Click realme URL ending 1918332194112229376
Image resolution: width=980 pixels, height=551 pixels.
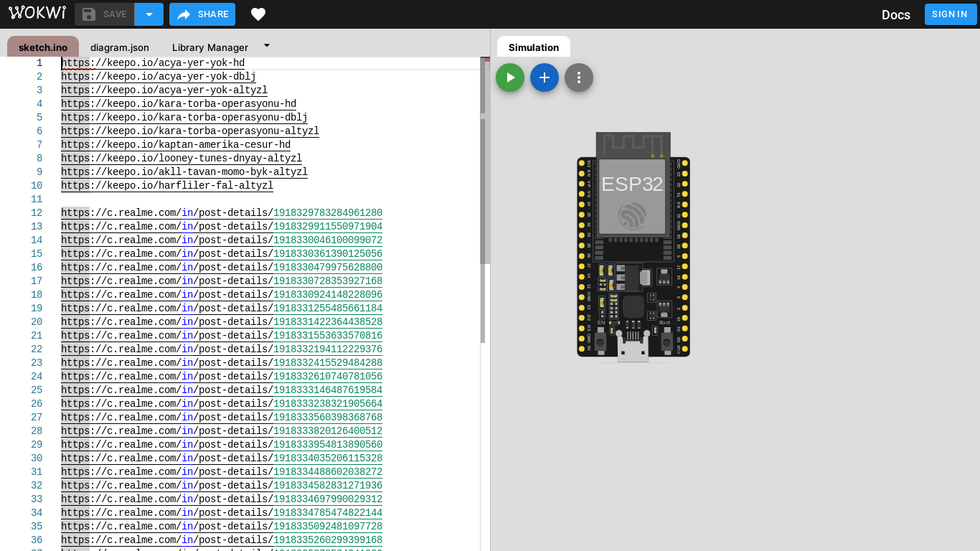222,349
